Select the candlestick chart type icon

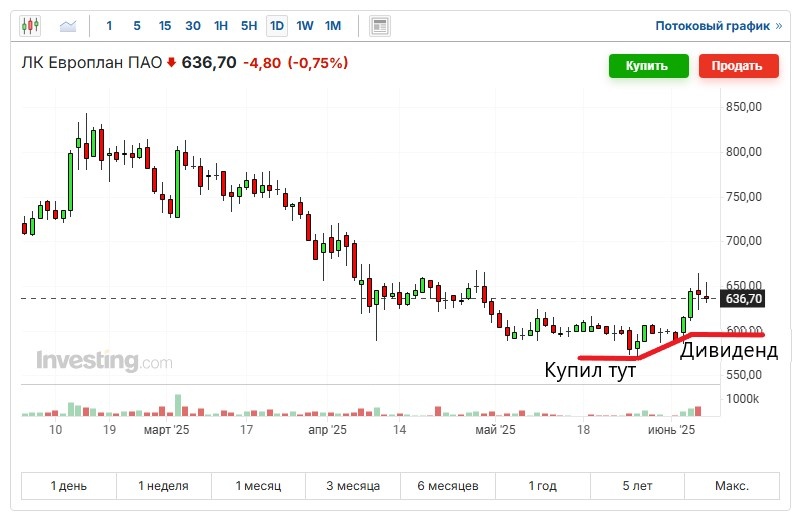pyautogui.click(x=30, y=26)
